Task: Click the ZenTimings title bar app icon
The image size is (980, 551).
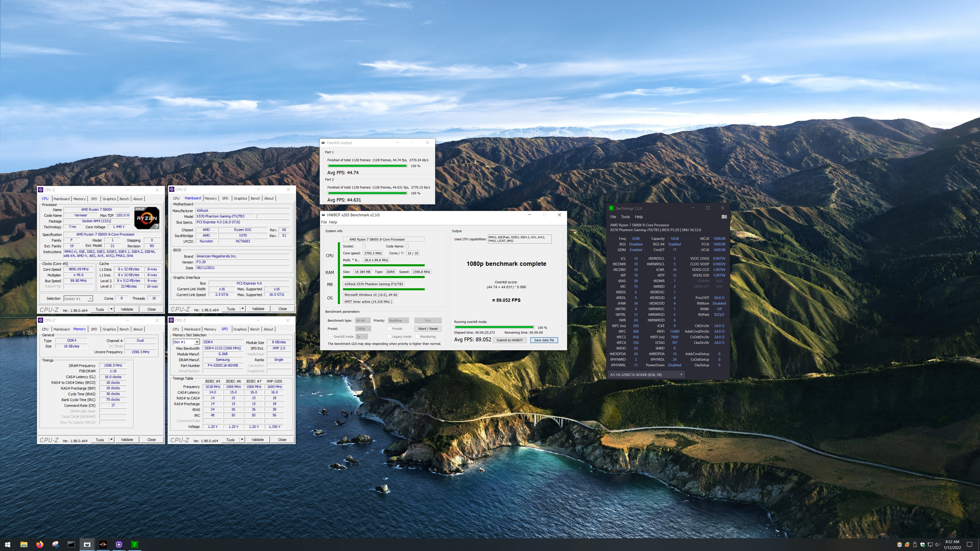Action: coord(611,208)
